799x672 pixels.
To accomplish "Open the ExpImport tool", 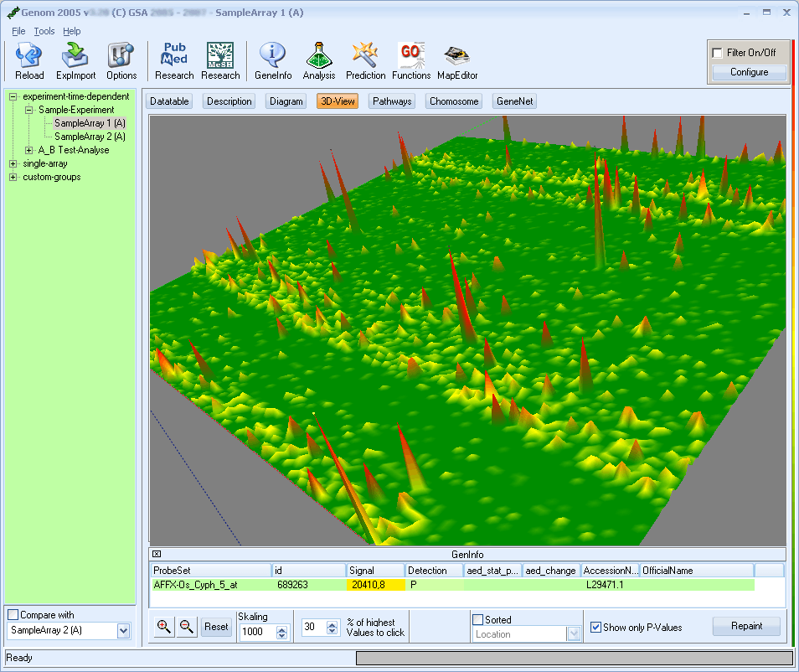I will pos(76,56).
